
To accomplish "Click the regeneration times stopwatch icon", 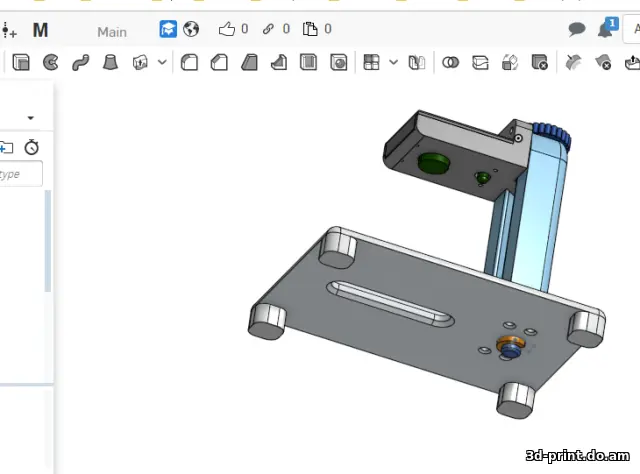I will (x=31, y=147).
